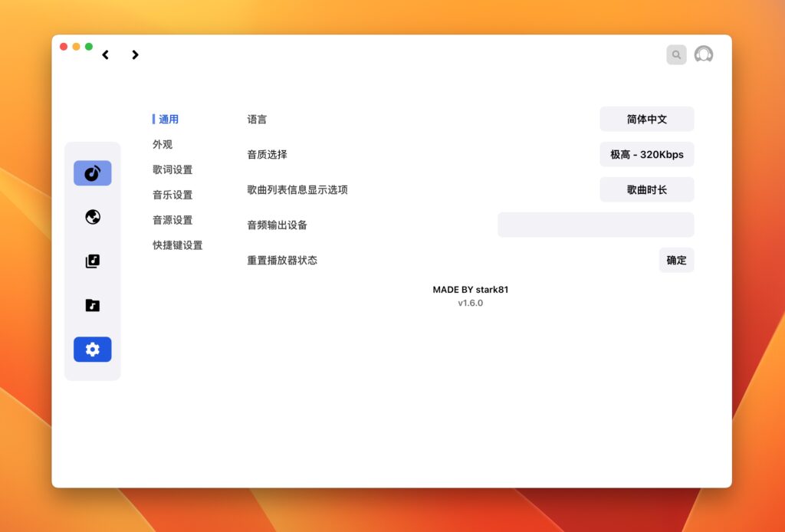The image size is (785, 532).
Task: Click the user avatar icon
Action: 702,54
